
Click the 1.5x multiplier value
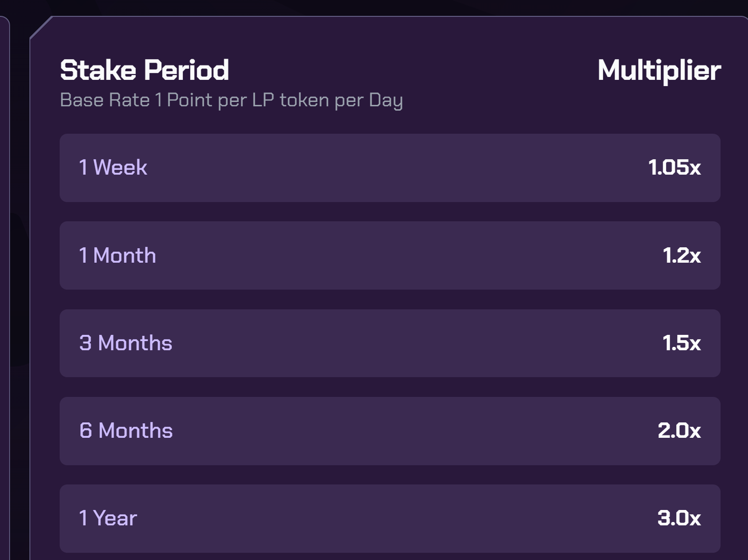pos(681,343)
